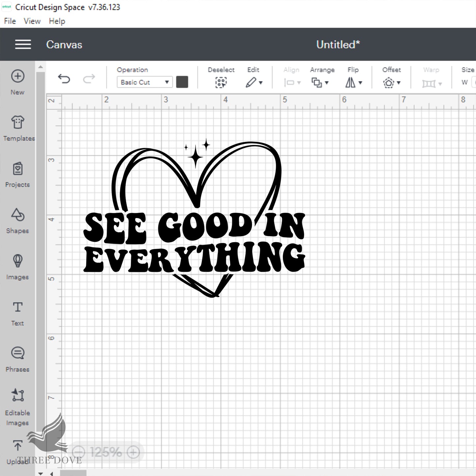
Task: Select the heart design on canvas
Action: point(194,218)
